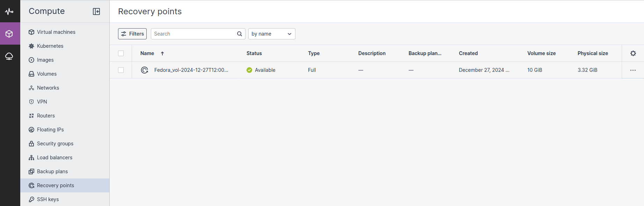The width and height of the screenshot is (644, 206).
Task: Go to VPN section label
Action: tap(42, 102)
